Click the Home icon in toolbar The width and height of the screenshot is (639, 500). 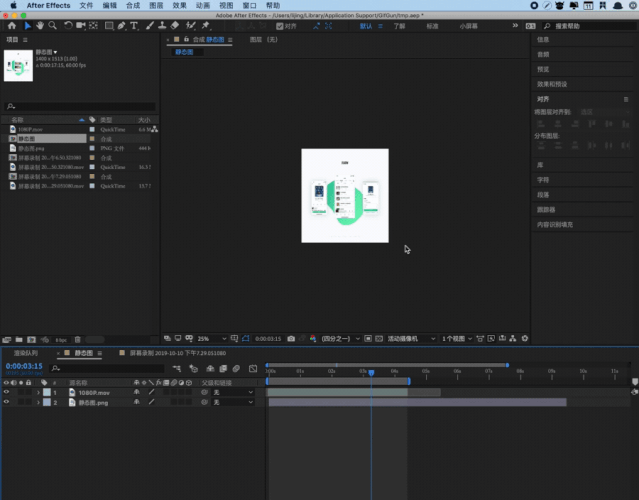point(12,26)
